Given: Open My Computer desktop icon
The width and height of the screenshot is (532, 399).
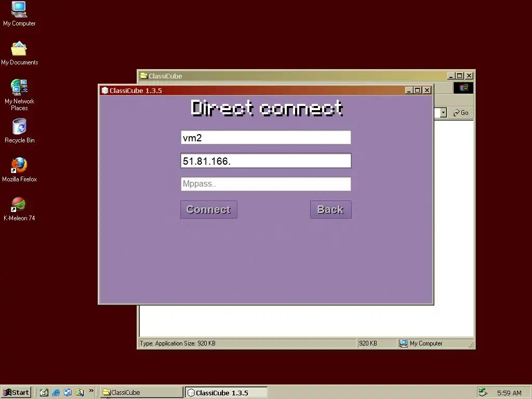Looking at the screenshot, I should (19, 14).
